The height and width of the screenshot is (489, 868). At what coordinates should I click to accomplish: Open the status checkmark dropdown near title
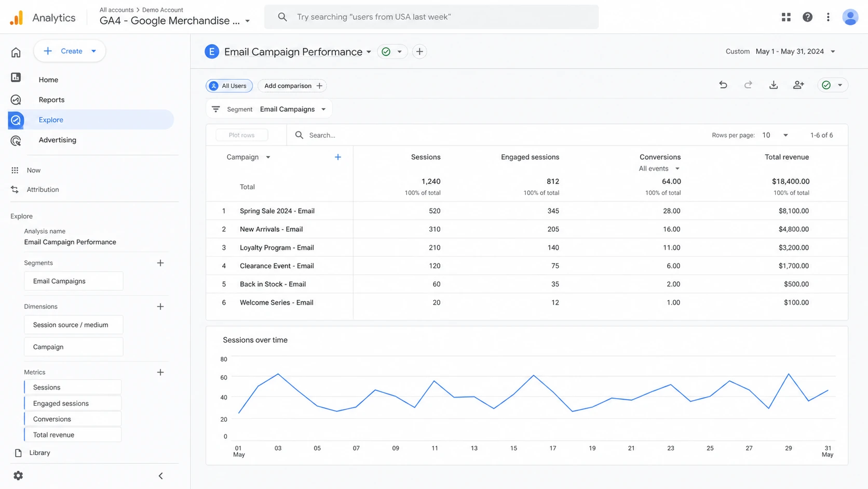pos(399,52)
